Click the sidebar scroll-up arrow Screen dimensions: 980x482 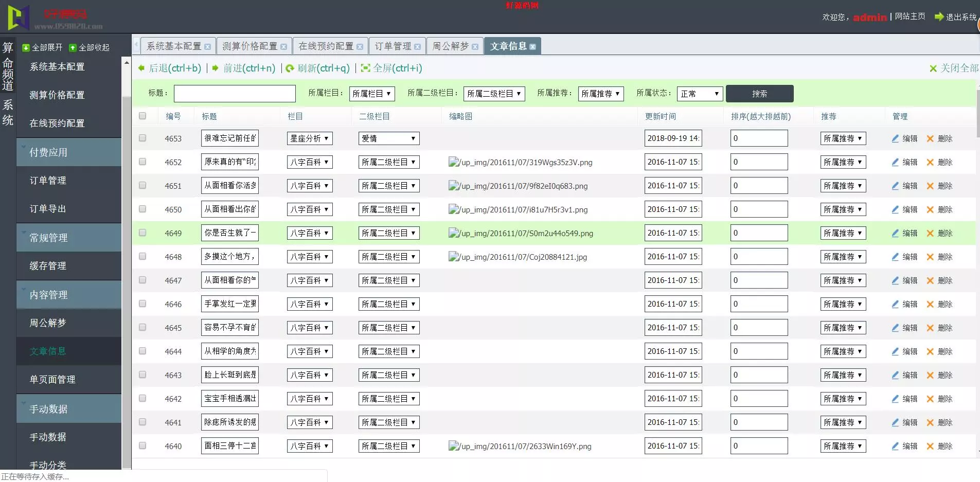click(x=127, y=62)
